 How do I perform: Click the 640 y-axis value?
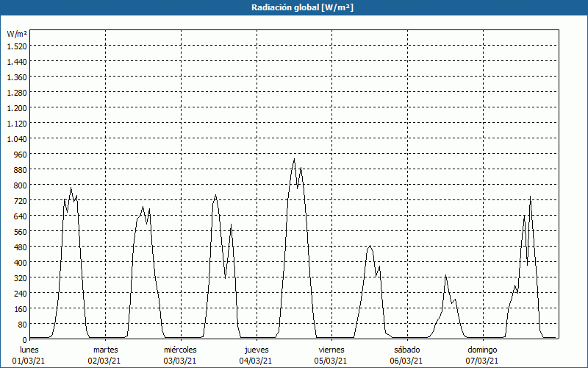pyautogui.click(x=21, y=216)
